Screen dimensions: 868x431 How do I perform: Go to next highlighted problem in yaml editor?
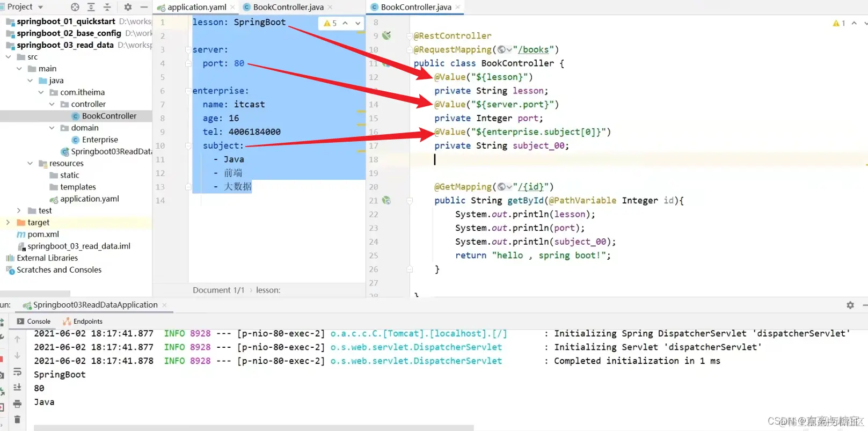[358, 23]
